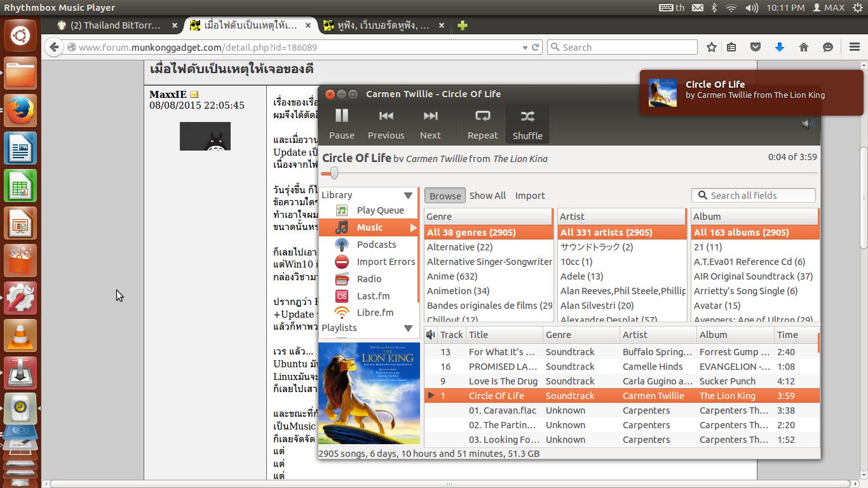Open search magnifier options icon
Viewport: 868px width, 488px height.
(702, 196)
